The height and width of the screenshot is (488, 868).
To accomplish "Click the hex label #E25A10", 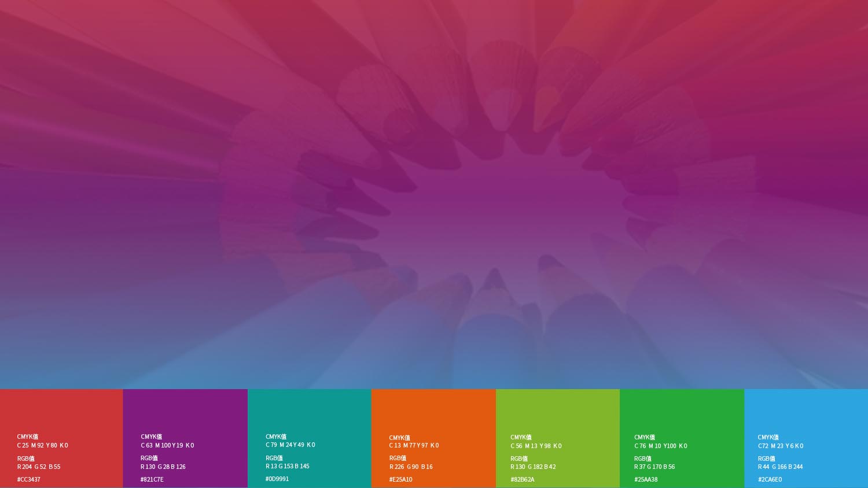I will [x=401, y=479].
